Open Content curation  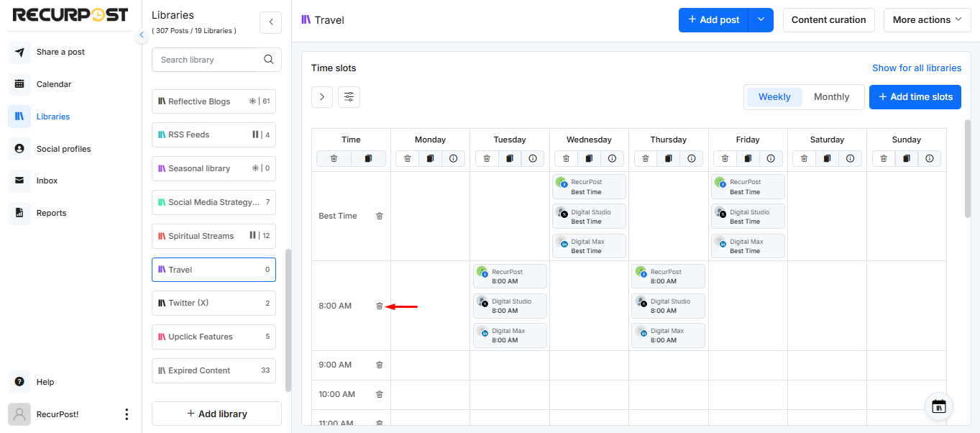[828, 20]
